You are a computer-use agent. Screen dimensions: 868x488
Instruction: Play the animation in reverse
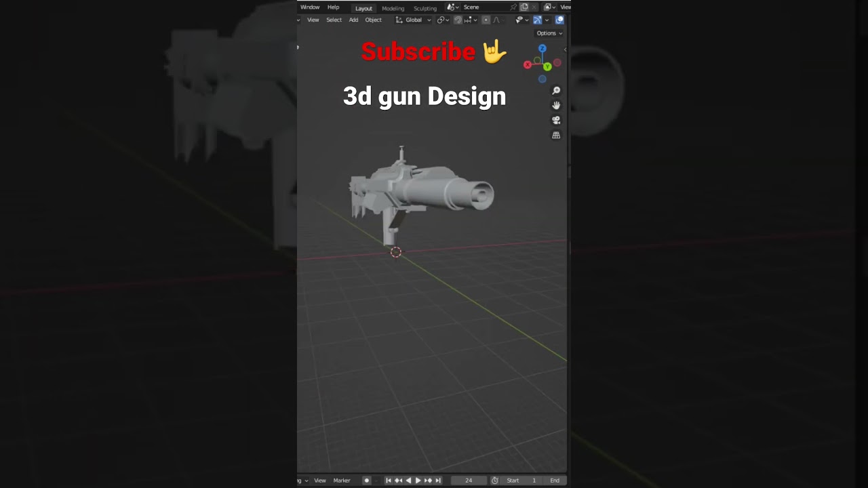pos(408,481)
